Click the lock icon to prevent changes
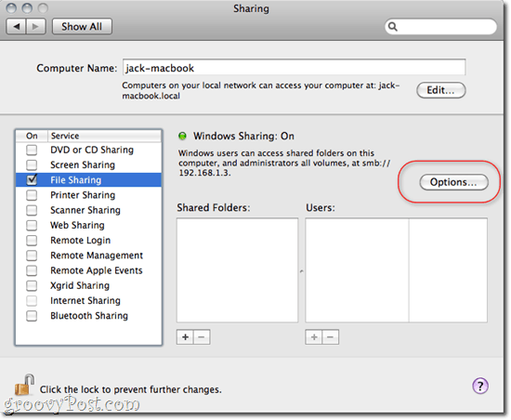The image size is (511, 420). [x=24, y=385]
